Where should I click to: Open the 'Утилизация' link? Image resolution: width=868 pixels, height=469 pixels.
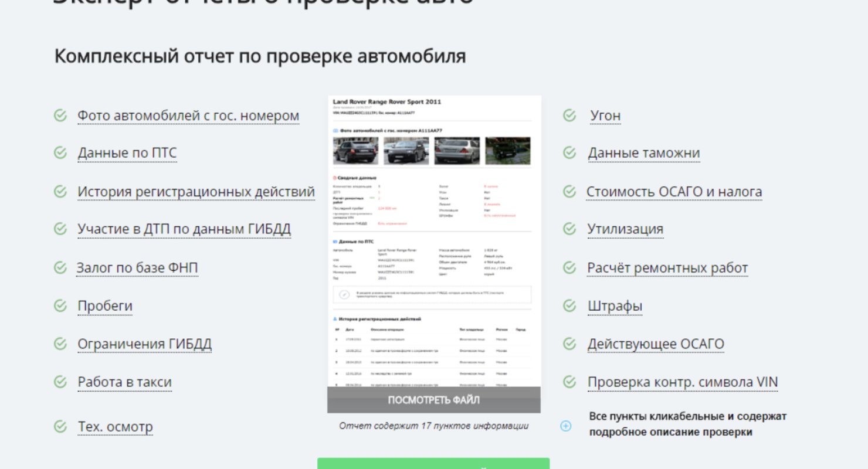(x=625, y=229)
